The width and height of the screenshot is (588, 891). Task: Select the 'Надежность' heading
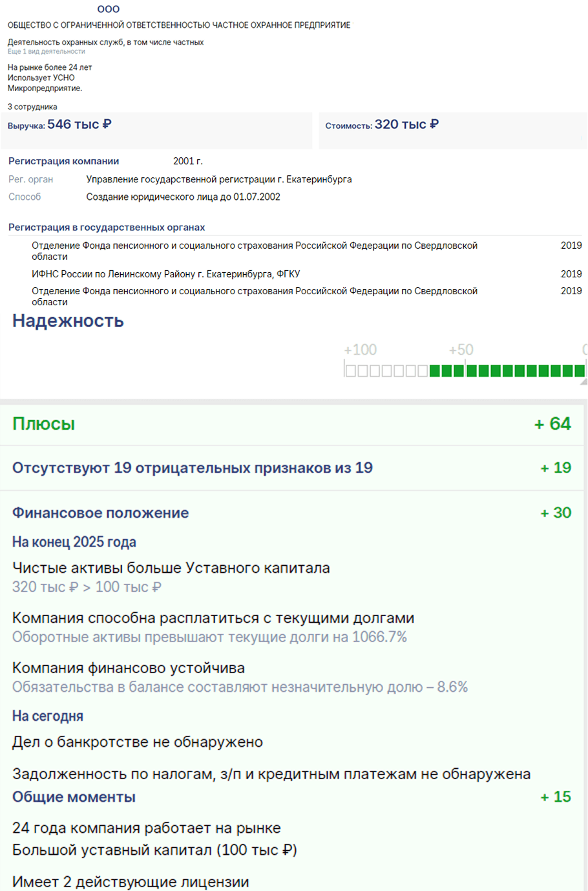pos(68,321)
